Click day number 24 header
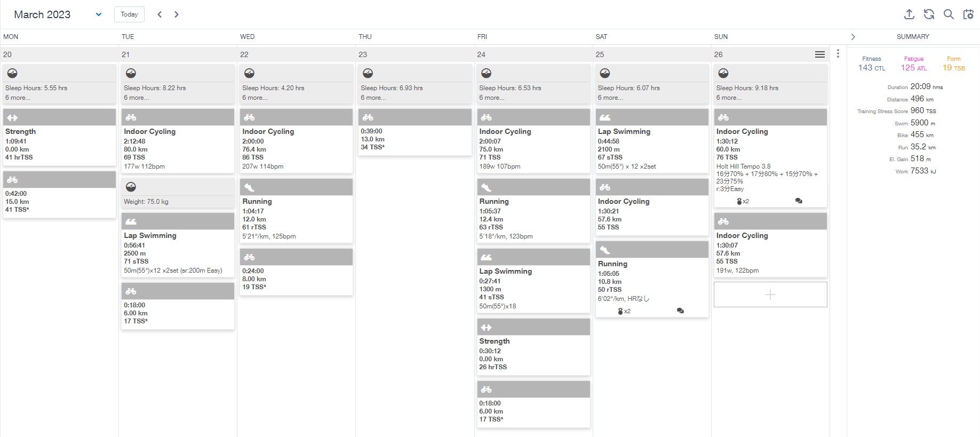This screenshot has height=437, width=980. pos(481,54)
